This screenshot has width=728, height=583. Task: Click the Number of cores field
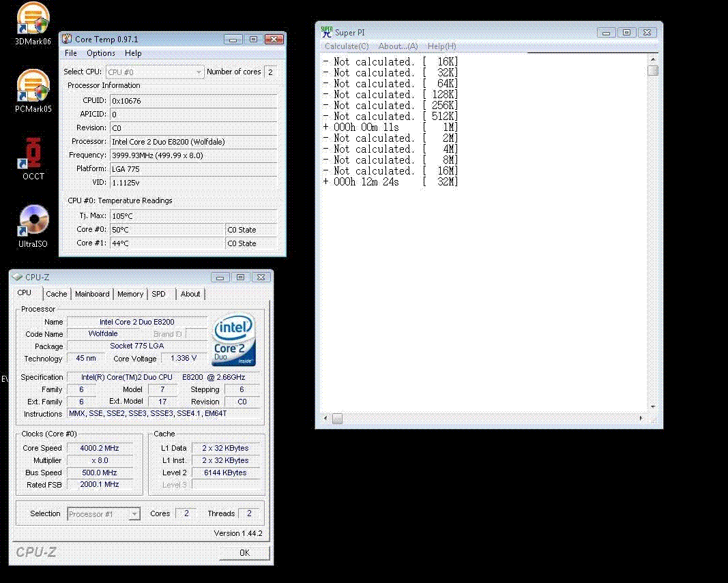pos(270,72)
